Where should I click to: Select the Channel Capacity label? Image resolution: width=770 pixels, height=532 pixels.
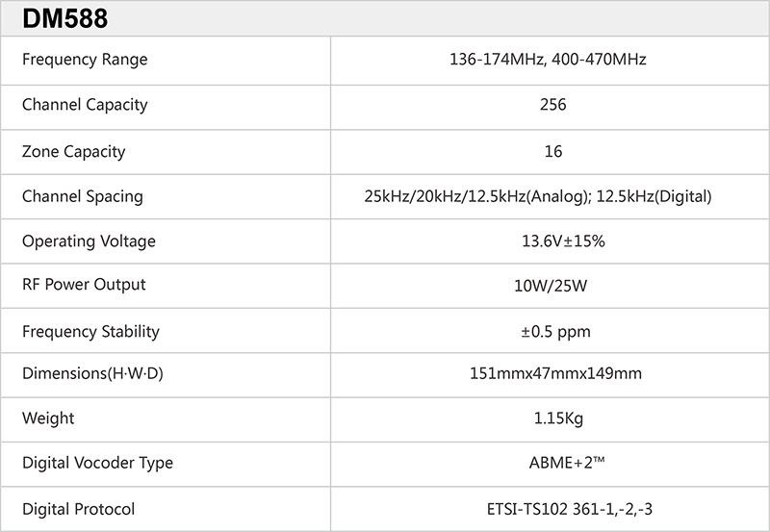tap(85, 105)
